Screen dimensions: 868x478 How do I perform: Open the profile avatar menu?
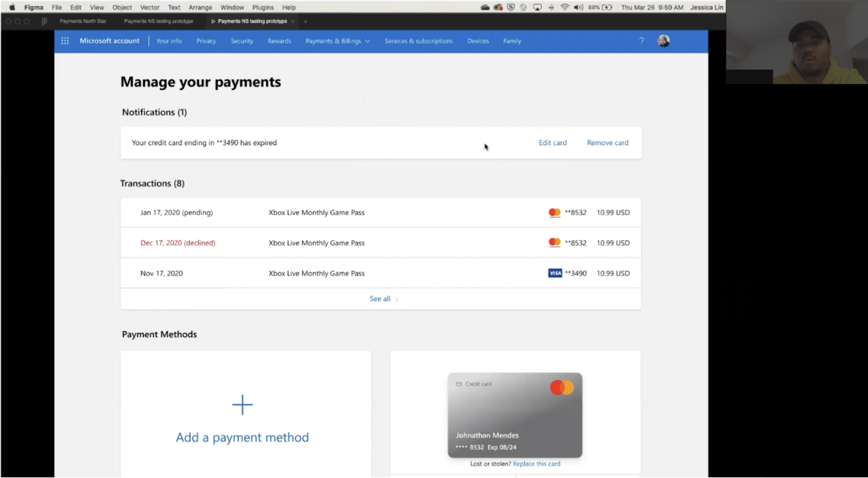664,41
